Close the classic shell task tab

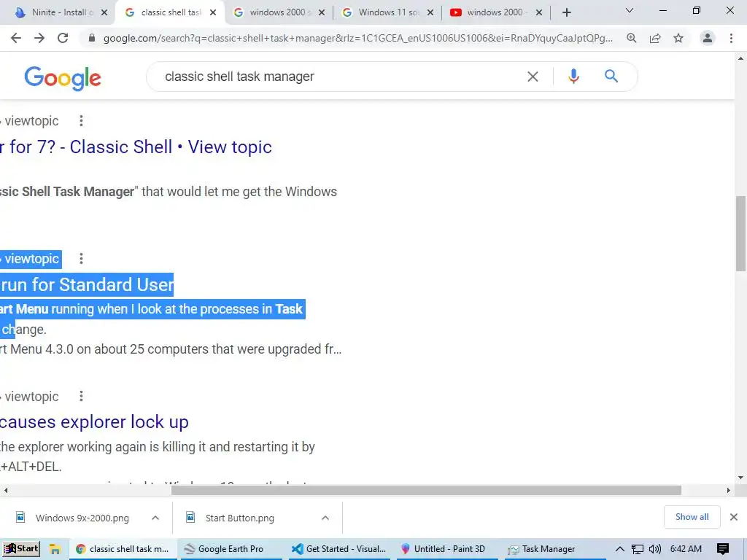[213, 12]
